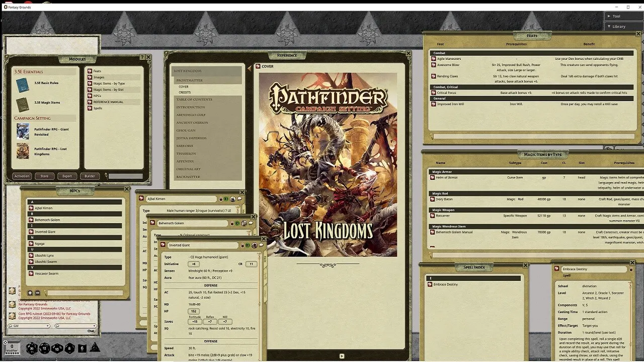
Task: Click Inverted Giant token portrait icon
Action: (x=255, y=245)
